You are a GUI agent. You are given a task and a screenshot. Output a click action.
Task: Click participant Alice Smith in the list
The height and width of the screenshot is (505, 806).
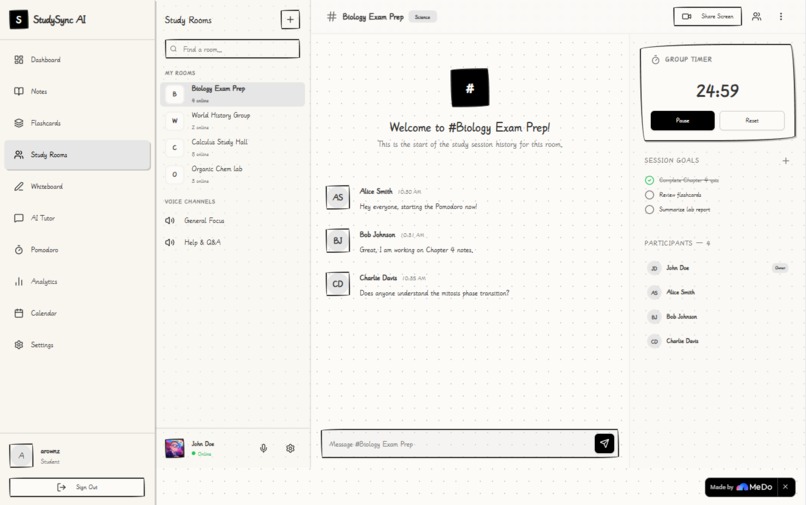pyautogui.click(x=718, y=293)
